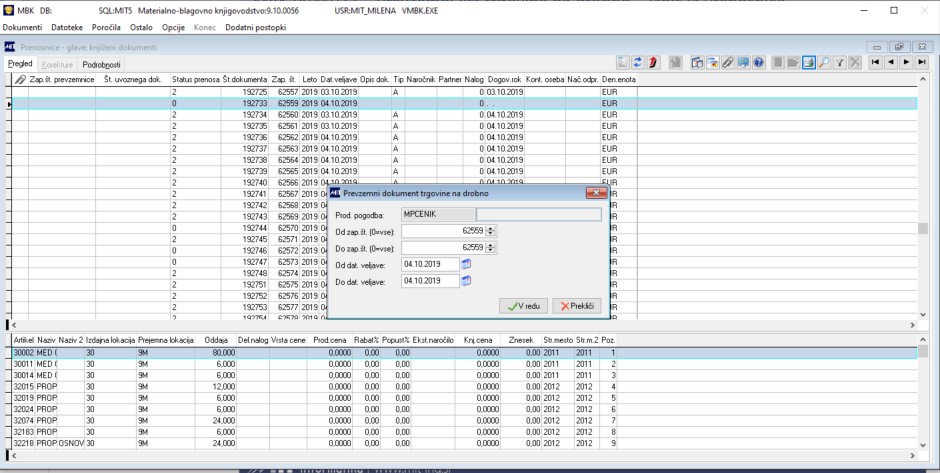Click the refresh data toolbar icon
The height and width of the screenshot is (473, 940).
pos(638,62)
